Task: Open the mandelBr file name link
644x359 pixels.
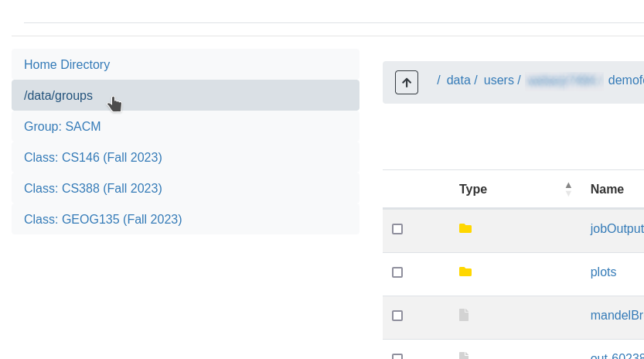Action: (617, 315)
